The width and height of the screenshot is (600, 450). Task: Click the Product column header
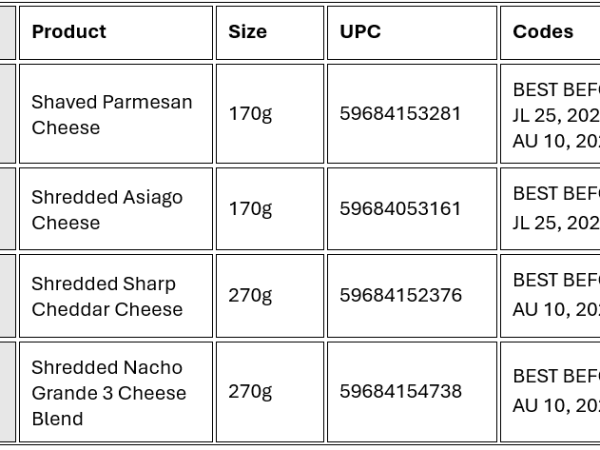tap(69, 32)
